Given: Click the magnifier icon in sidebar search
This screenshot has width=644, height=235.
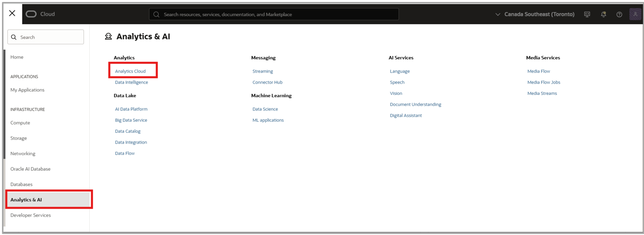Looking at the screenshot, I should click(x=14, y=37).
